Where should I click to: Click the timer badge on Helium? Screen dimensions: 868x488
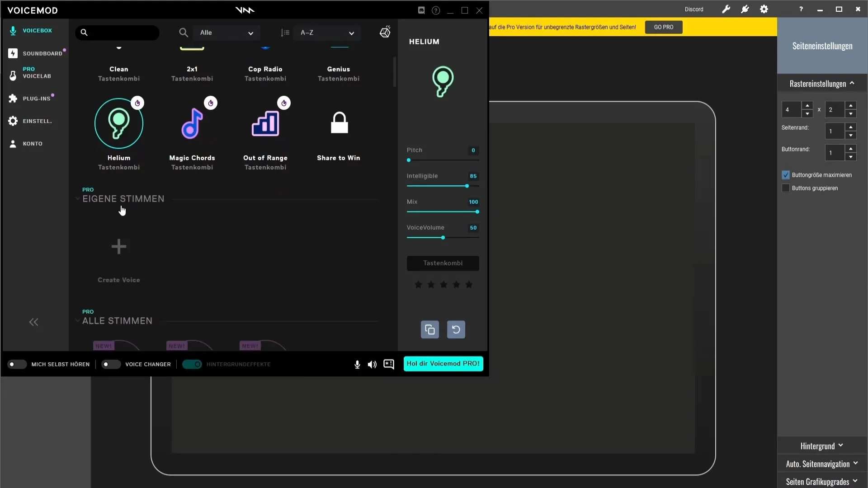(x=137, y=103)
